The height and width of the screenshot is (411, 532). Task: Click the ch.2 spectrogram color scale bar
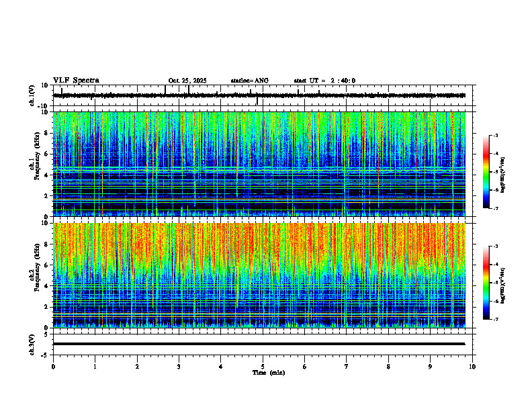click(x=486, y=283)
